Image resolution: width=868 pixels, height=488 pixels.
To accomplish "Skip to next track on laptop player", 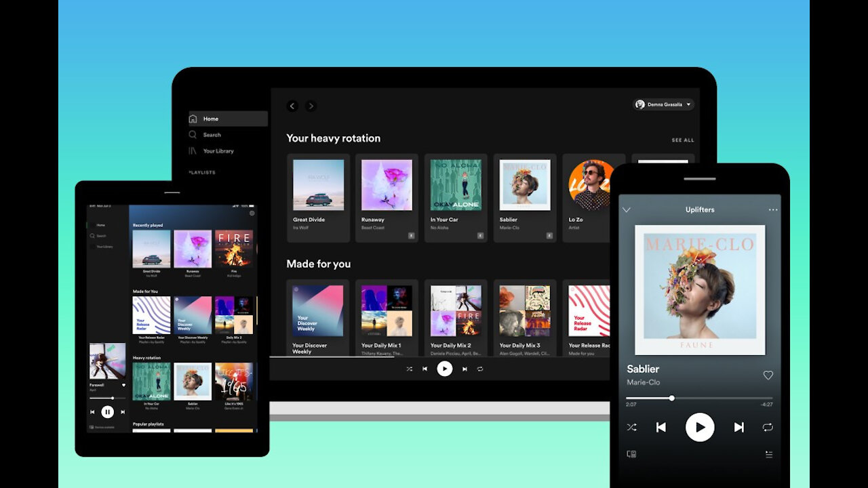I will coord(465,369).
